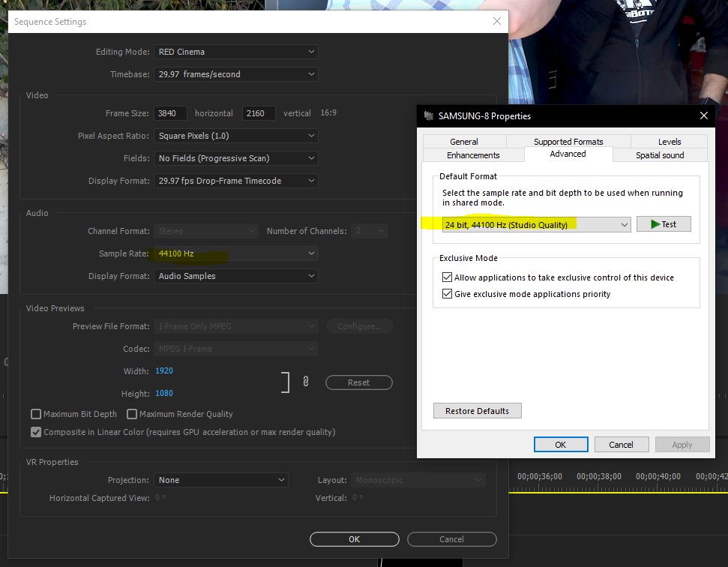Uncheck Composite in Linear Color

pyautogui.click(x=36, y=432)
